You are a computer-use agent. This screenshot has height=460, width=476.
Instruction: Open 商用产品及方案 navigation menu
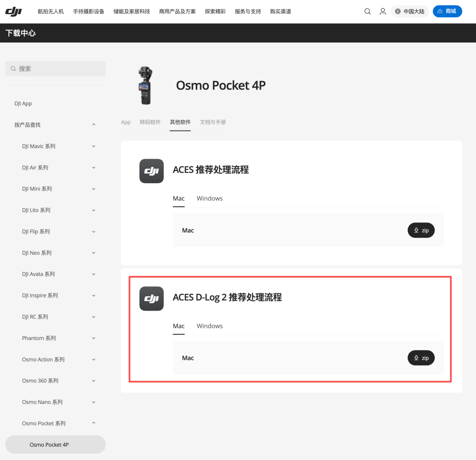coord(177,11)
